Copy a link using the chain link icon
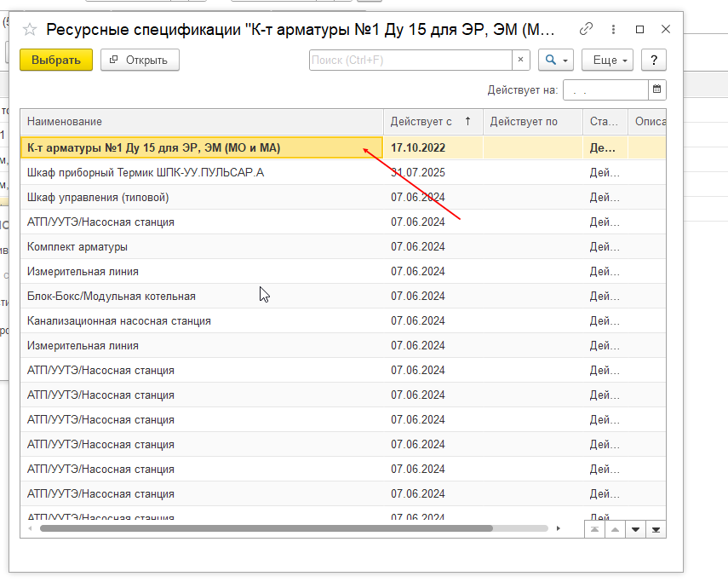The width and height of the screenshot is (728, 588). 586,29
